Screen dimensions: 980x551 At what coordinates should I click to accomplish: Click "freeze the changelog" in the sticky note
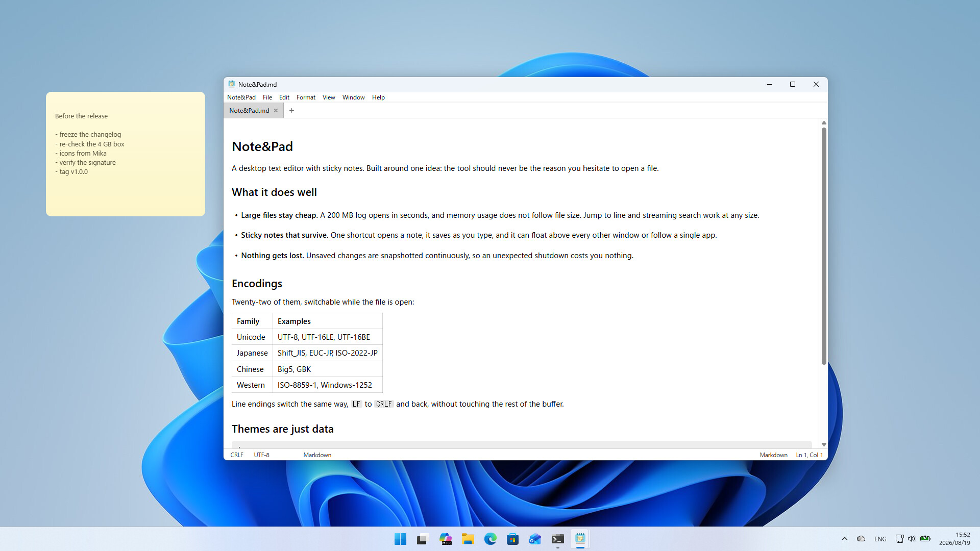tap(90, 135)
